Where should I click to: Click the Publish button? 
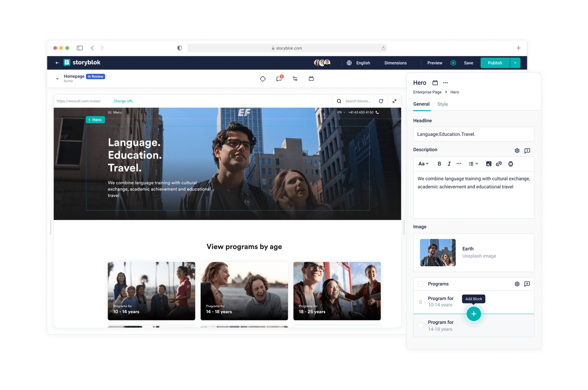(495, 63)
